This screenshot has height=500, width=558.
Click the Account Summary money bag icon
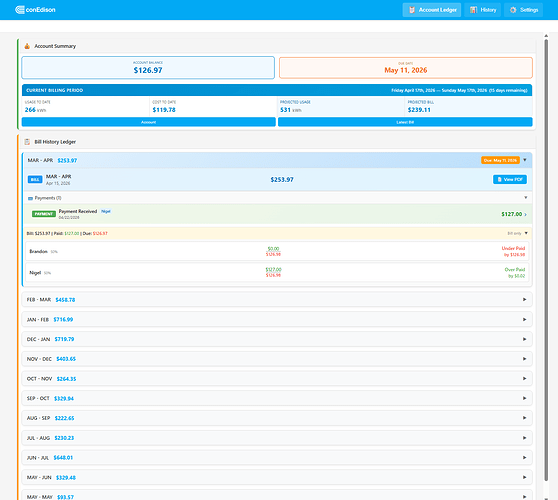tap(27, 46)
